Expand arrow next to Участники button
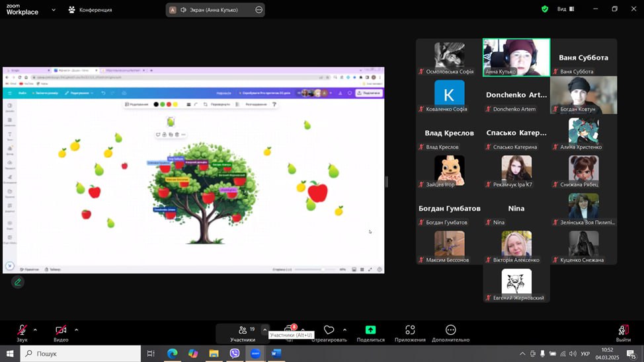The width and height of the screenshot is (644, 362). coord(265,330)
